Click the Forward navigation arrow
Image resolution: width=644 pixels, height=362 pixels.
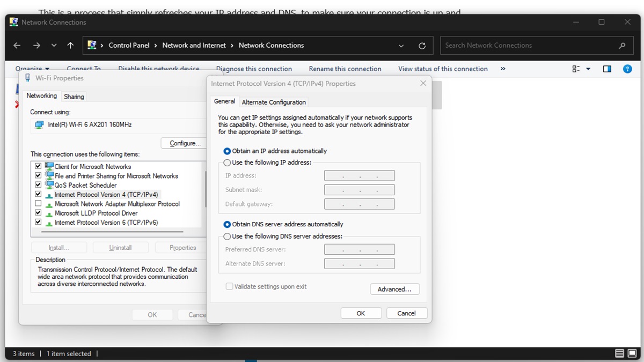coord(36,46)
